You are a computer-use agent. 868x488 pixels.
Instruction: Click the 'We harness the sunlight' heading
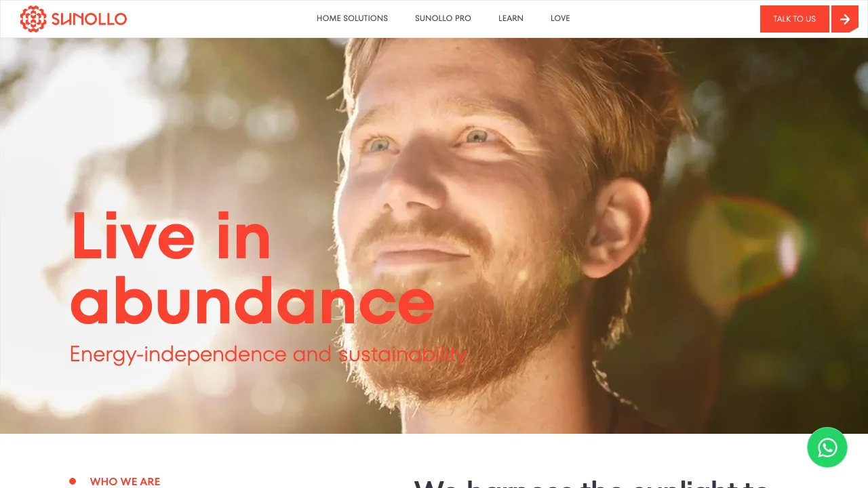pyautogui.click(x=591, y=483)
